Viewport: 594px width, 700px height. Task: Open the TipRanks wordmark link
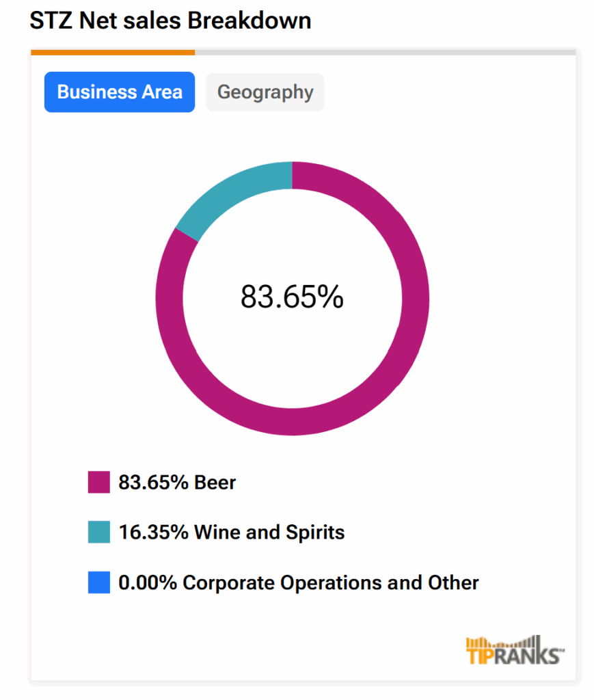point(515,656)
